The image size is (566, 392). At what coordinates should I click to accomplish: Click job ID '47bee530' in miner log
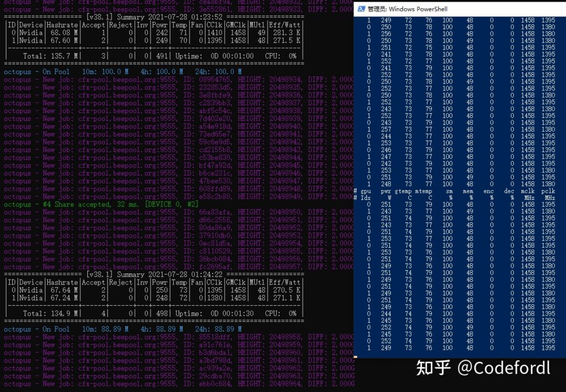pyautogui.click(x=214, y=181)
